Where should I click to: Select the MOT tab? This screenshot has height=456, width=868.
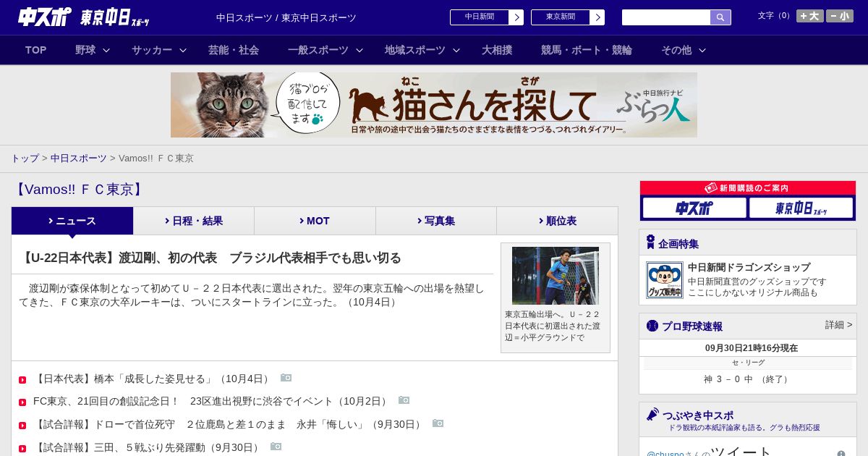point(315,221)
